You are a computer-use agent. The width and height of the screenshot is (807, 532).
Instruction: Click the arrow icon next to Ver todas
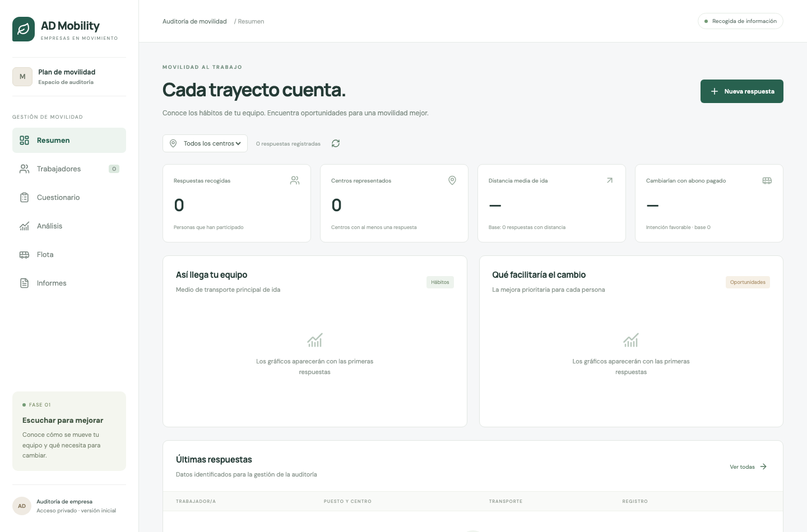(x=763, y=466)
